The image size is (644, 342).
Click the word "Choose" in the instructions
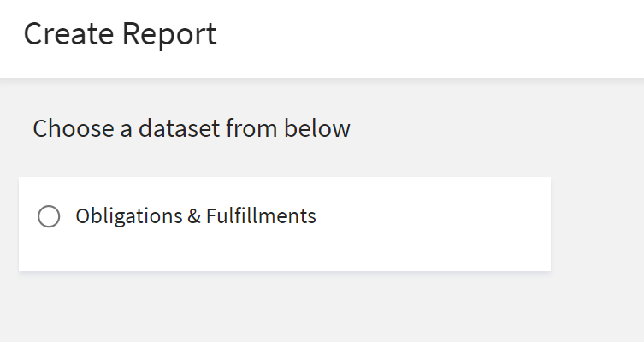pyautogui.click(x=70, y=129)
